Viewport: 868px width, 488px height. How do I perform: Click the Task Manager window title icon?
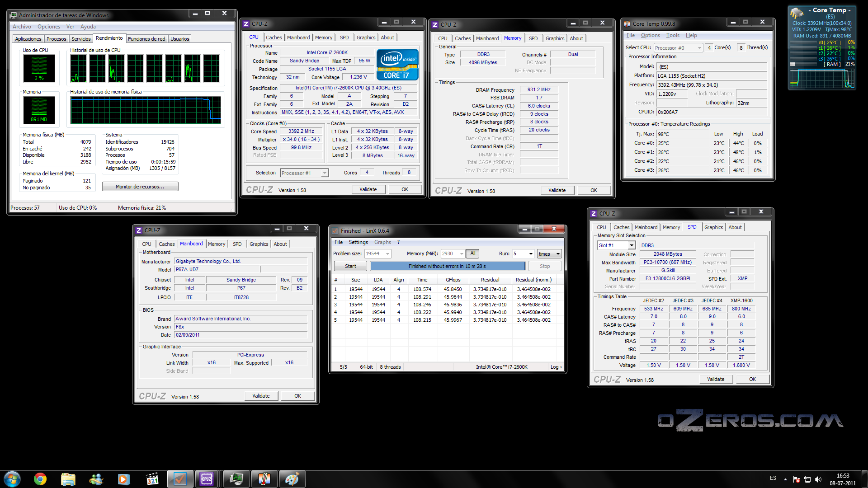click(x=14, y=15)
